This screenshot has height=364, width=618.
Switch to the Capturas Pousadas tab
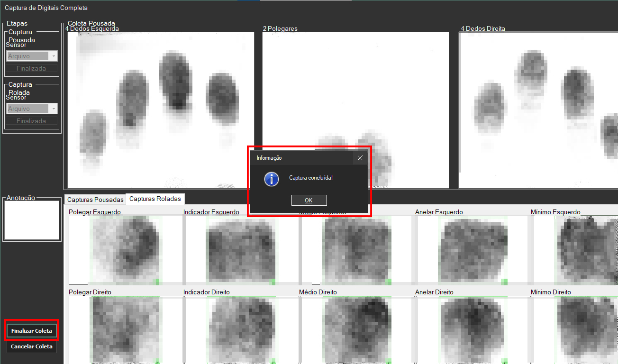(x=95, y=200)
